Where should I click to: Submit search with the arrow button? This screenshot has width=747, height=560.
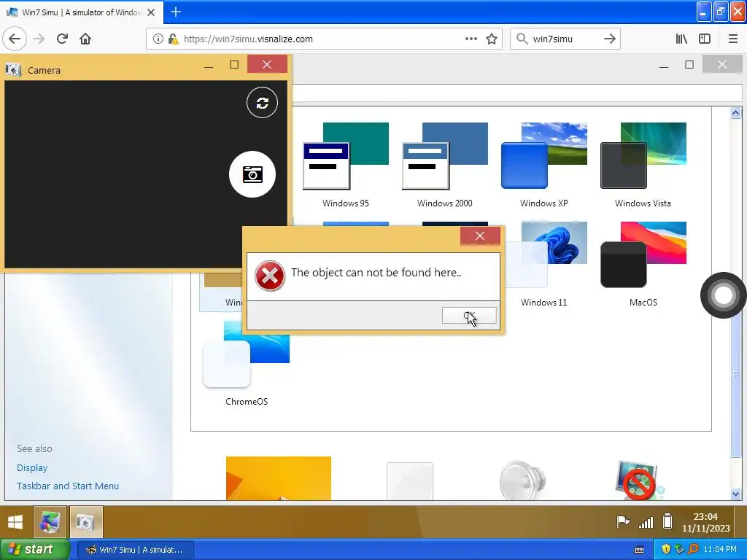pyautogui.click(x=609, y=39)
